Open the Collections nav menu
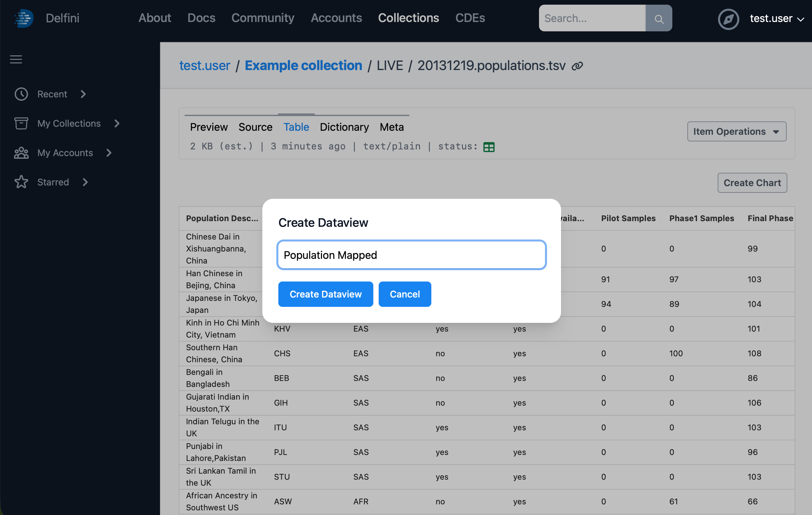The width and height of the screenshot is (812, 515). coord(408,18)
